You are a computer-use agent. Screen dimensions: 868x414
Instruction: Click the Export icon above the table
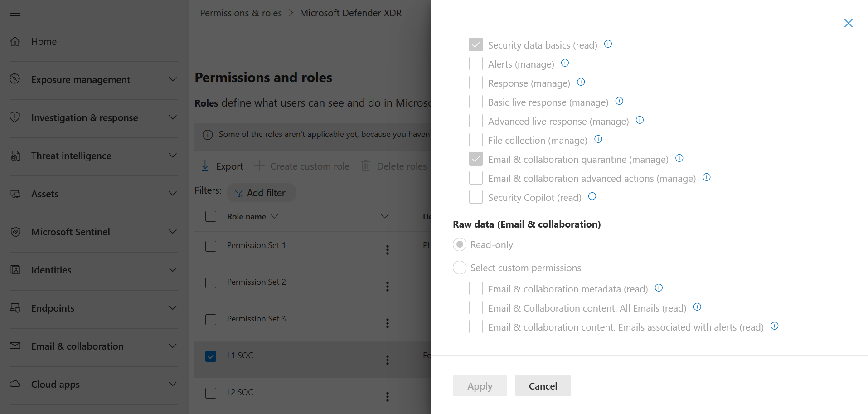tap(205, 166)
